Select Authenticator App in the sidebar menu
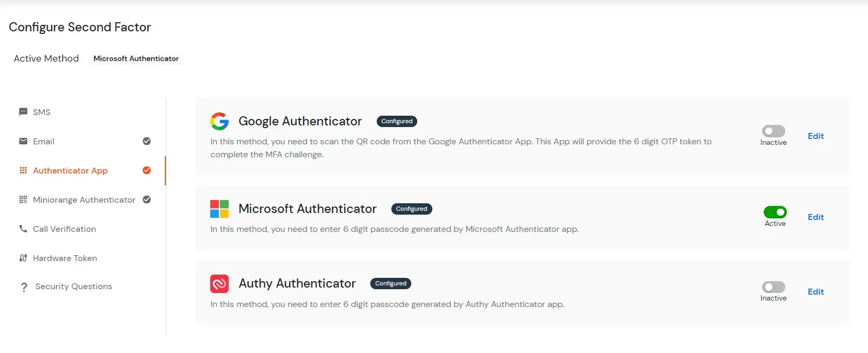868x353 pixels. click(70, 170)
